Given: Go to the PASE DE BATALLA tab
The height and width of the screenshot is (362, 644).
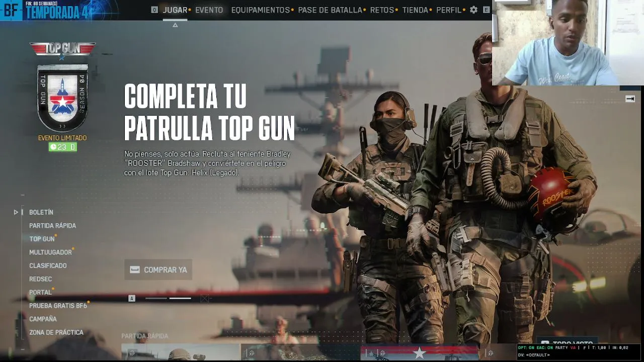Looking at the screenshot, I should 330,10.
